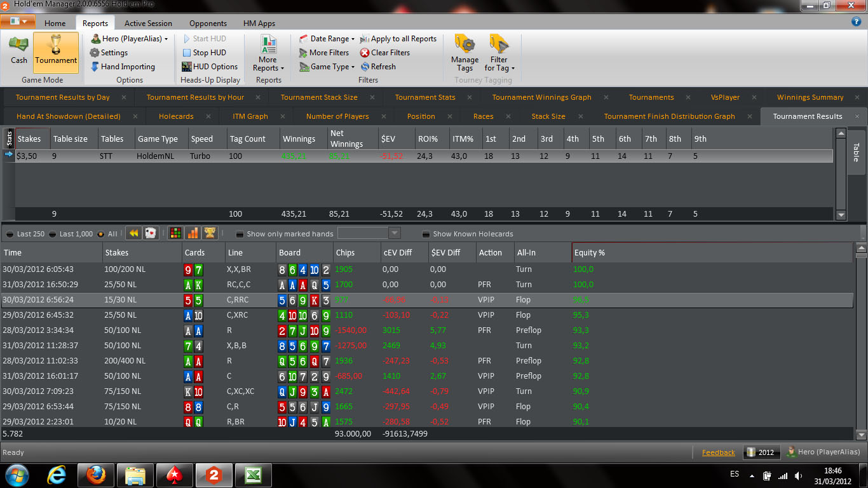Viewport: 868px width, 488px height.
Task: Open PokerStars from the taskbar
Action: coord(173,475)
